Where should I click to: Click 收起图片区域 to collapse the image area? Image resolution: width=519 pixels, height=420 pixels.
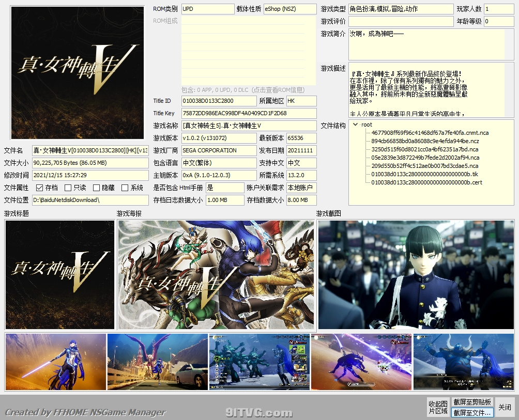tap(437, 407)
